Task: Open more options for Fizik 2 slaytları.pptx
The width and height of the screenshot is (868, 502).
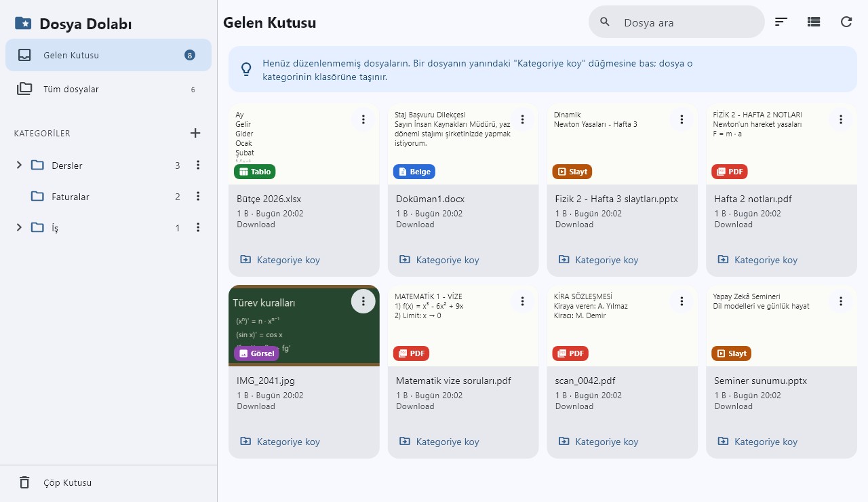Action: pos(682,119)
